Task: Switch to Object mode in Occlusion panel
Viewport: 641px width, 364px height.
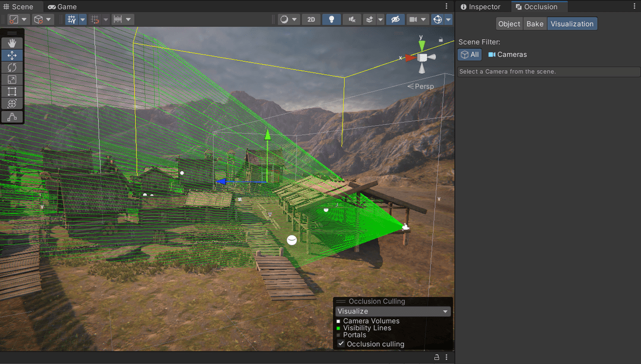Action: pyautogui.click(x=509, y=24)
